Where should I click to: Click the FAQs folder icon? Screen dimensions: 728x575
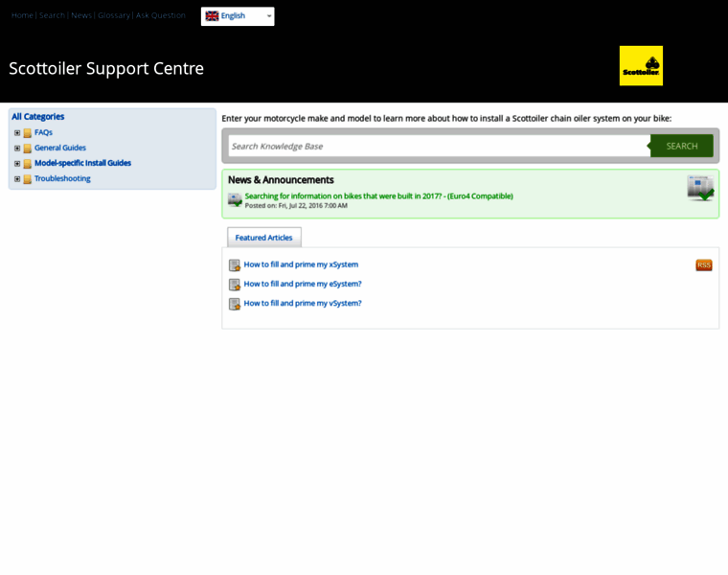point(28,133)
